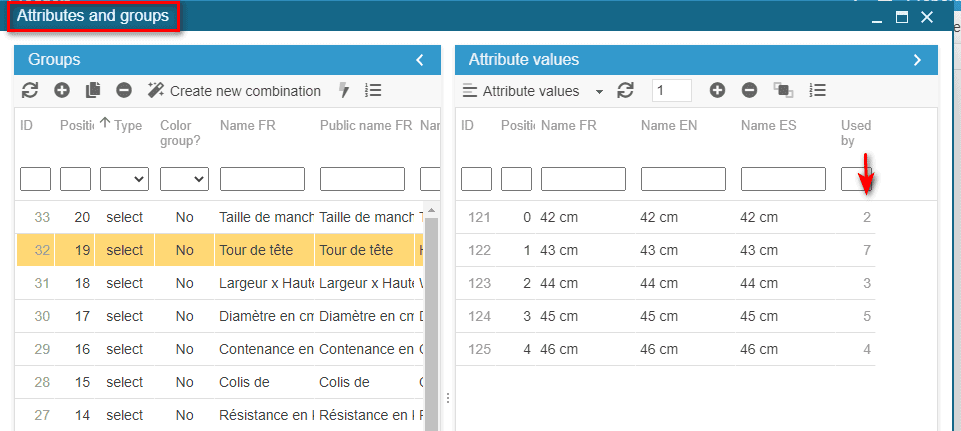Refresh the Attribute values grid
The image size is (961, 431).
[626, 91]
